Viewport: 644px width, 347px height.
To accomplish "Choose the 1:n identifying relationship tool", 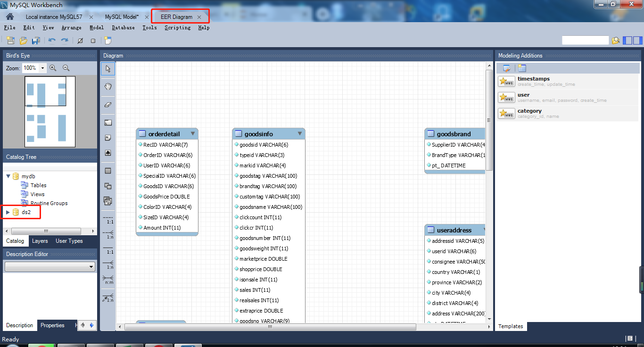I will [108, 264].
